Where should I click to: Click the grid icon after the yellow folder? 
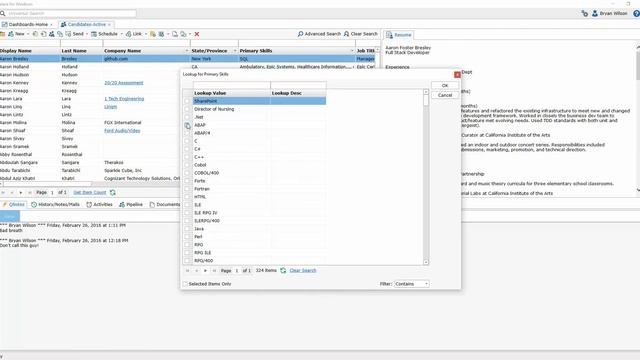[x=161, y=34]
